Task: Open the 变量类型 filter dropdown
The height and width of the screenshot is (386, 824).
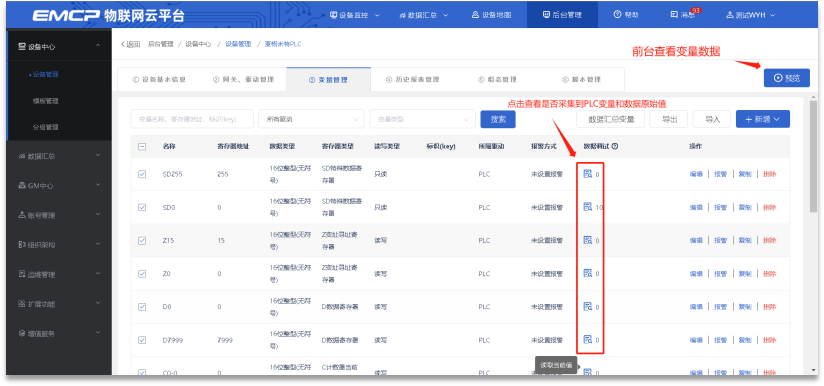Action: [423, 119]
